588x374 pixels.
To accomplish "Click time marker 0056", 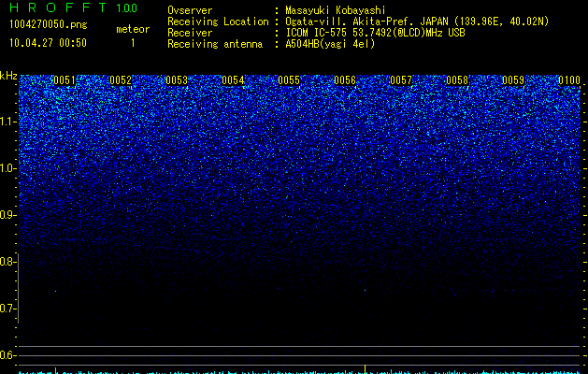I will pos(345,80).
